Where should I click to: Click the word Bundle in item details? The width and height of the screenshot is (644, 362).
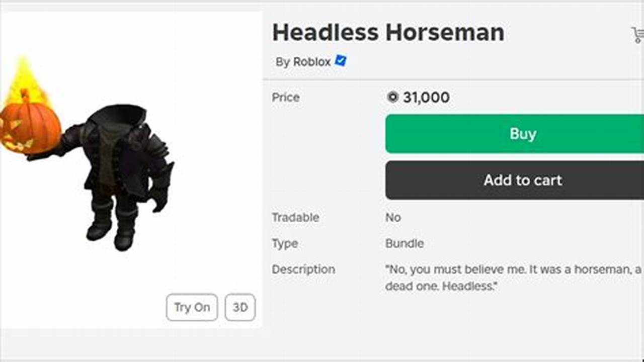coord(404,244)
